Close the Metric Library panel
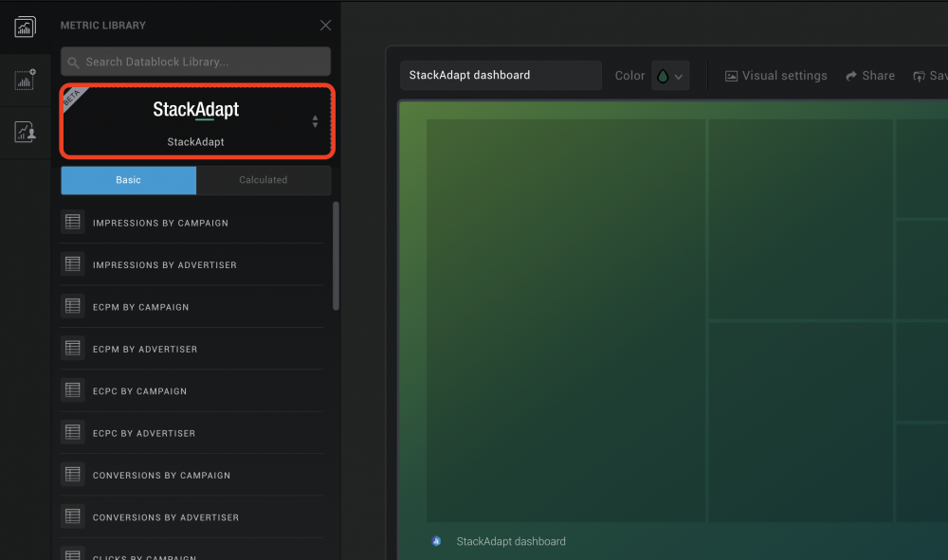Image resolution: width=948 pixels, height=560 pixels. pyautogui.click(x=325, y=25)
